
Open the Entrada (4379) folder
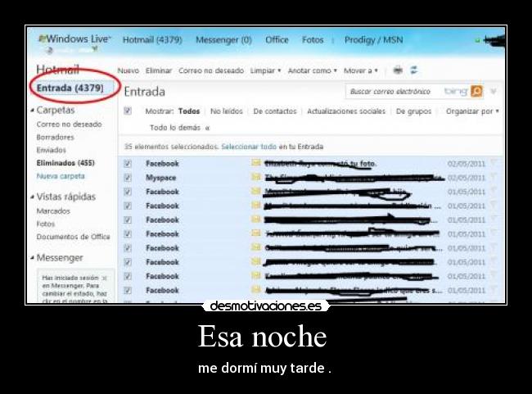70,88
